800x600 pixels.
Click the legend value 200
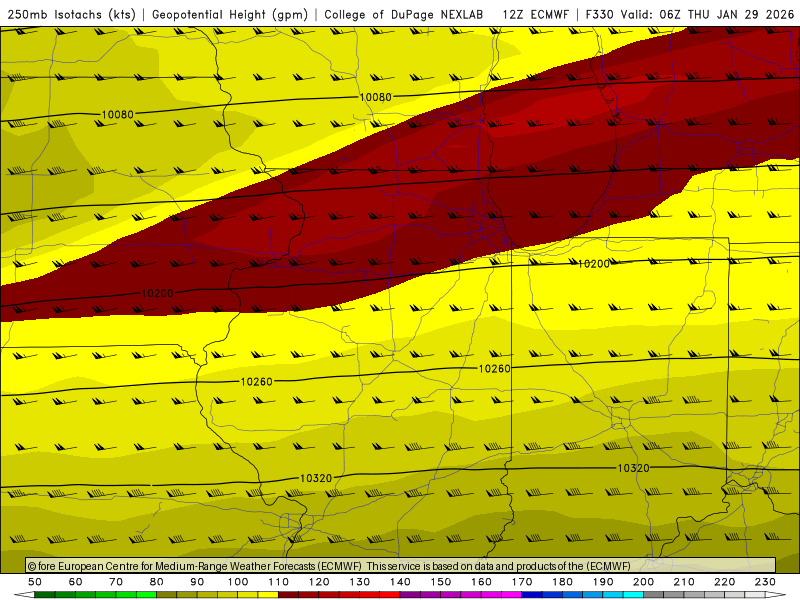click(x=643, y=582)
